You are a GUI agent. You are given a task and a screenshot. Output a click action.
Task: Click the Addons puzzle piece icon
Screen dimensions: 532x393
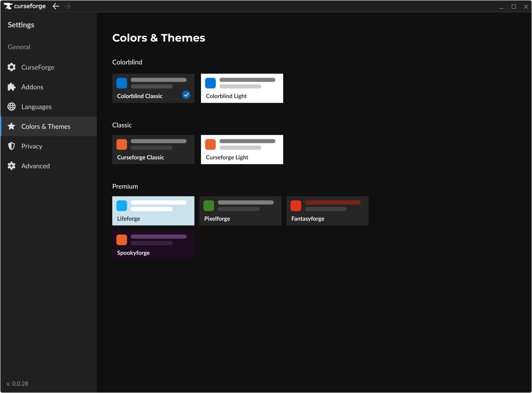11,87
